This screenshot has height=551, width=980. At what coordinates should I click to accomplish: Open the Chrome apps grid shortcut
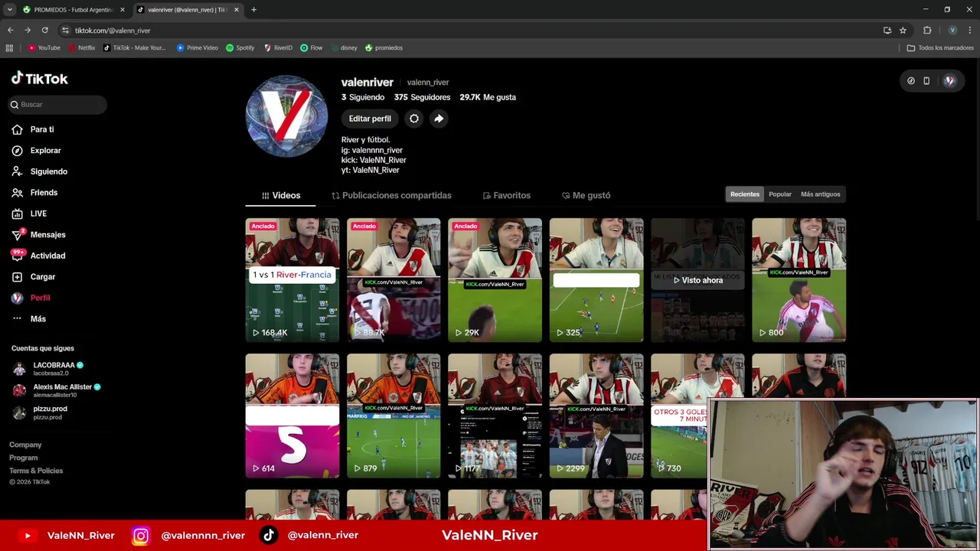pos(9,47)
